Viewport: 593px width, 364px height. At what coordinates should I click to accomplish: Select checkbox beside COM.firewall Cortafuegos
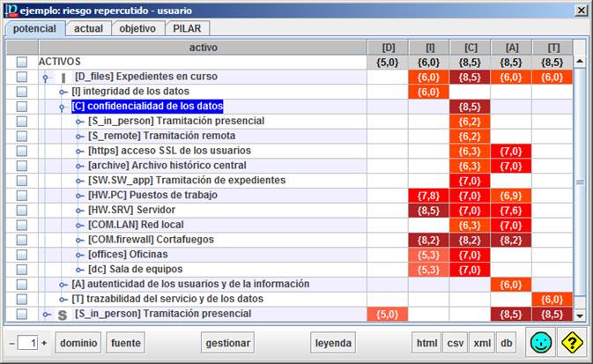(x=22, y=240)
